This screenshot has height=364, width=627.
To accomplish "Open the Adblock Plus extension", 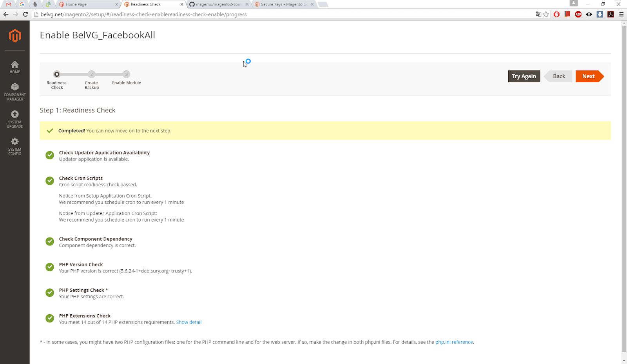I will coord(578,14).
